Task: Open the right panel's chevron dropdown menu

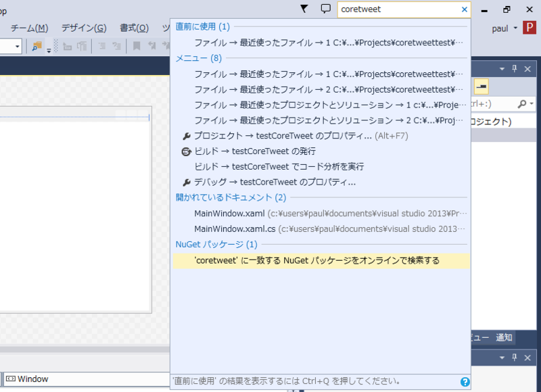Action: pyautogui.click(x=501, y=69)
